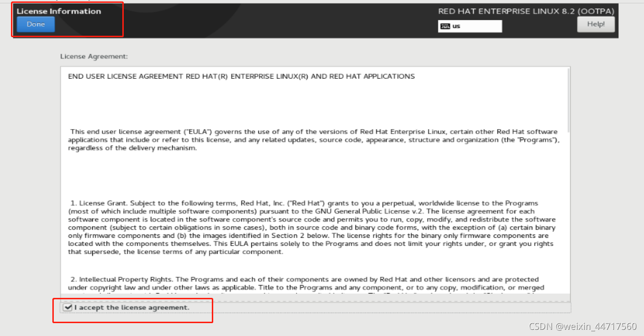The width and height of the screenshot is (644, 336).
Task: Click the blue Done button
Action: (x=36, y=24)
